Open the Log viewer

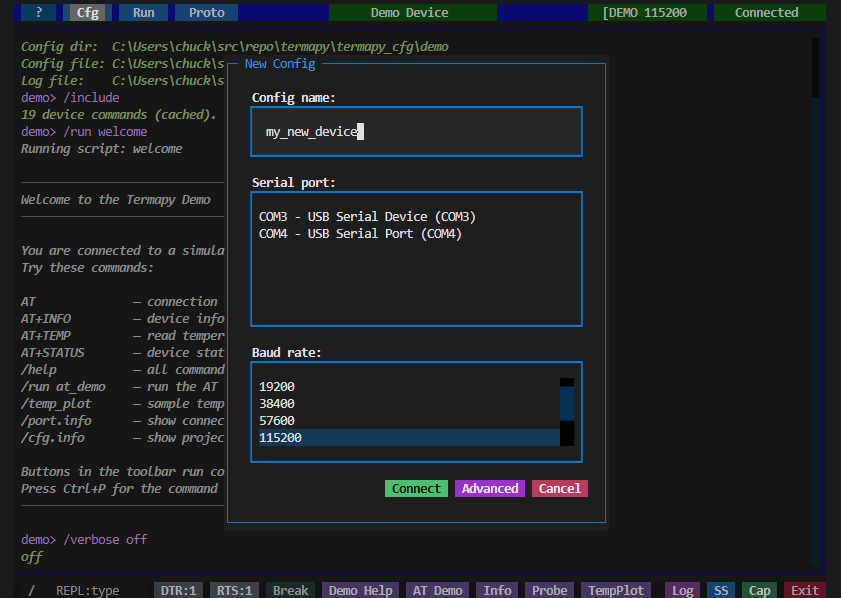coord(682,590)
